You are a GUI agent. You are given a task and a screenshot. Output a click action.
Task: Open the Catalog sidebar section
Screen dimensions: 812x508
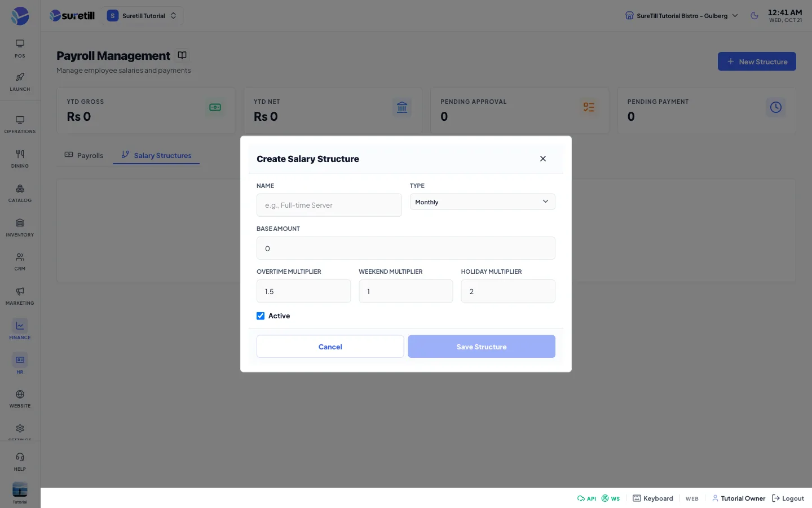click(x=20, y=194)
